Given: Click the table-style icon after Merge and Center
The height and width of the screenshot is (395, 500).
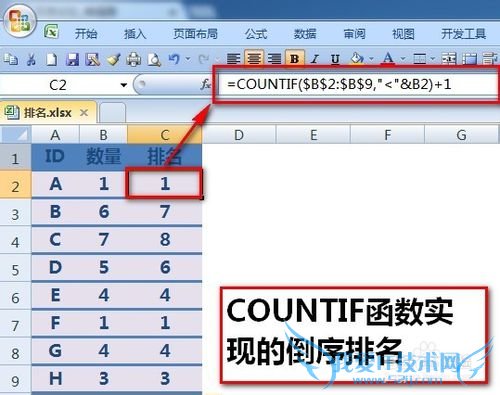Looking at the screenshot, I should (x=470, y=59).
